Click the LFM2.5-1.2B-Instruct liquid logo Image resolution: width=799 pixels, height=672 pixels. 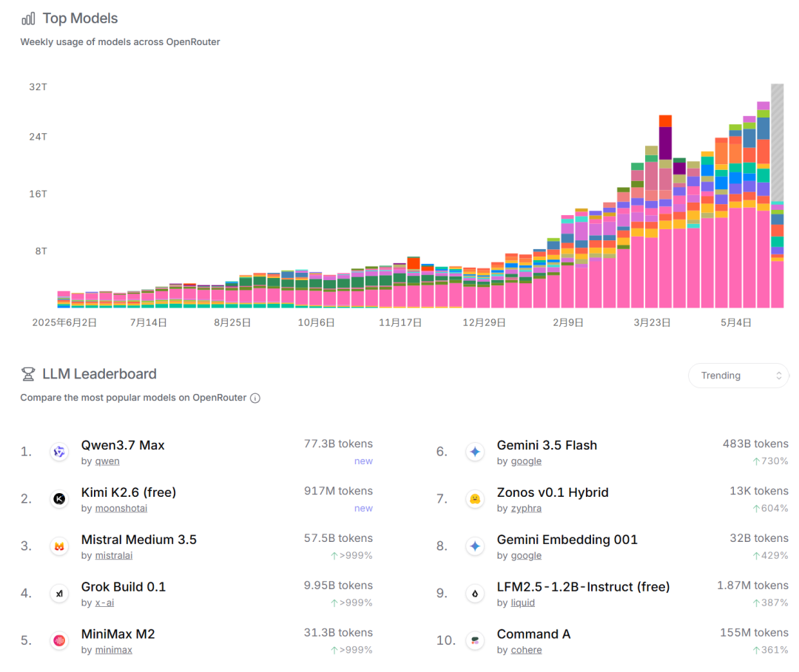[475, 594]
